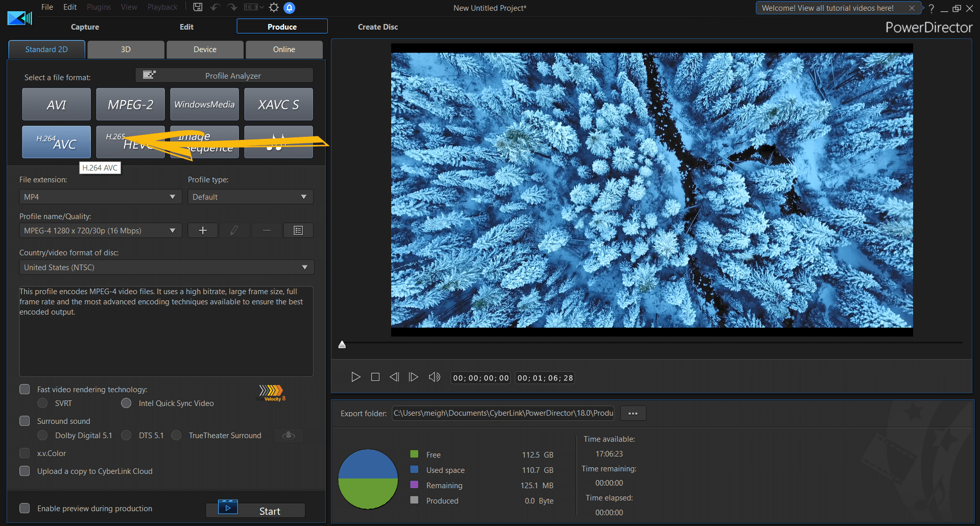Screen dimensions: 980x526
Task: Enable Surround sound checkbox
Action: click(25, 421)
